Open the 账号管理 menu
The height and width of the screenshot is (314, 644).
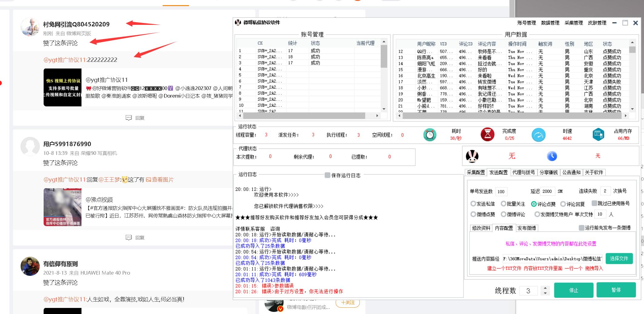click(526, 23)
